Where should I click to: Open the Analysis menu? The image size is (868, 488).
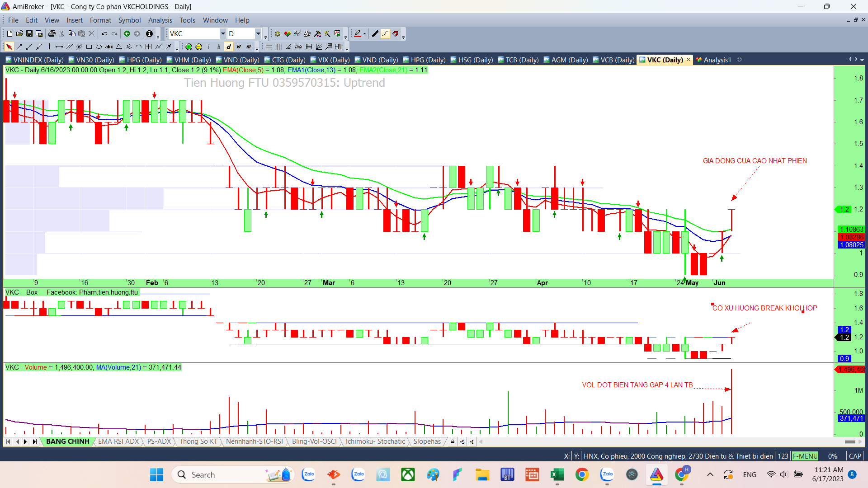(x=160, y=20)
